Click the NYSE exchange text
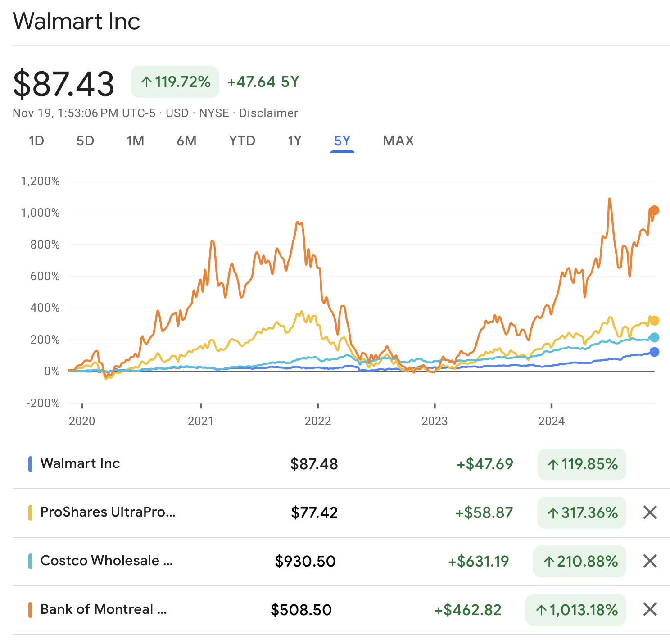Viewport: 670px width, 644px height. coord(214,113)
